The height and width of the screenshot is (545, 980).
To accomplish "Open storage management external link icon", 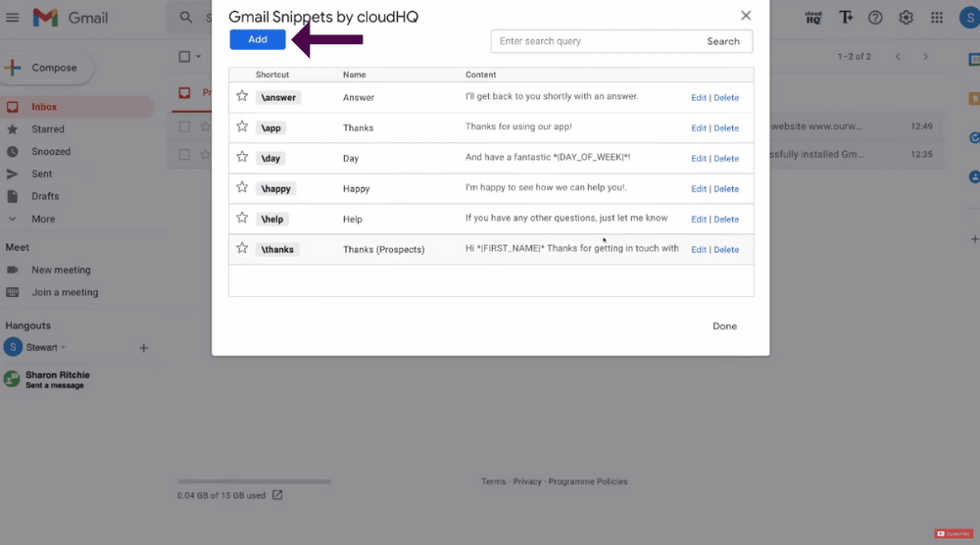I will (277, 495).
